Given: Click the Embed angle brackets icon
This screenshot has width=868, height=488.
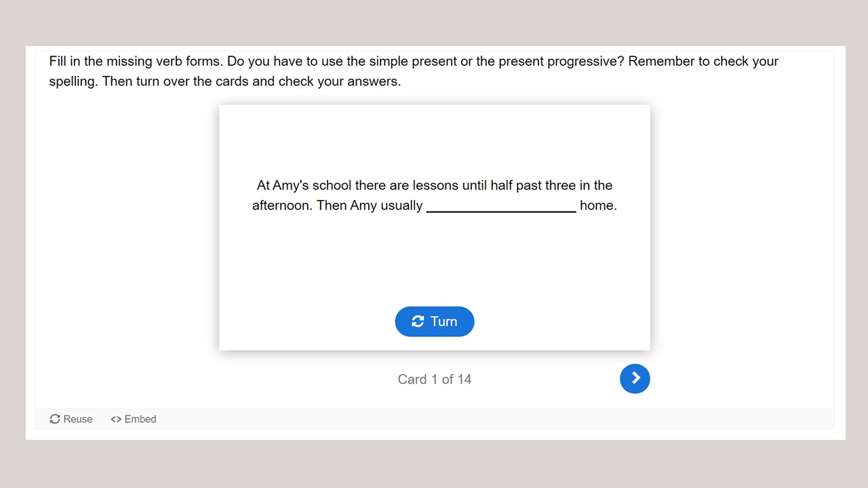Looking at the screenshot, I should pos(116,419).
